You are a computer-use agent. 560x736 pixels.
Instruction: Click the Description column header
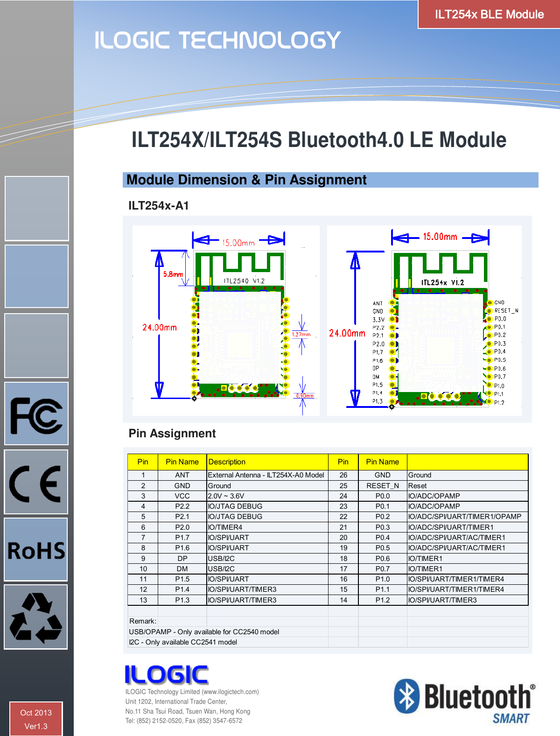267,462
